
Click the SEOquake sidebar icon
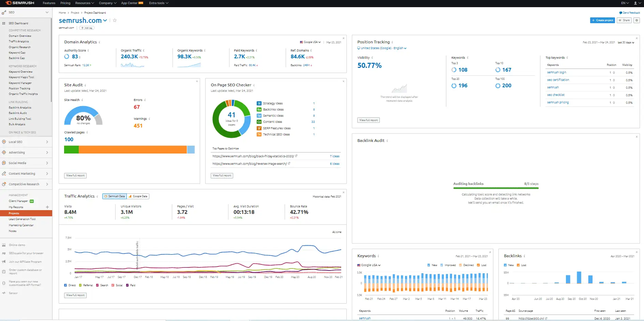[x=4, y=253]
